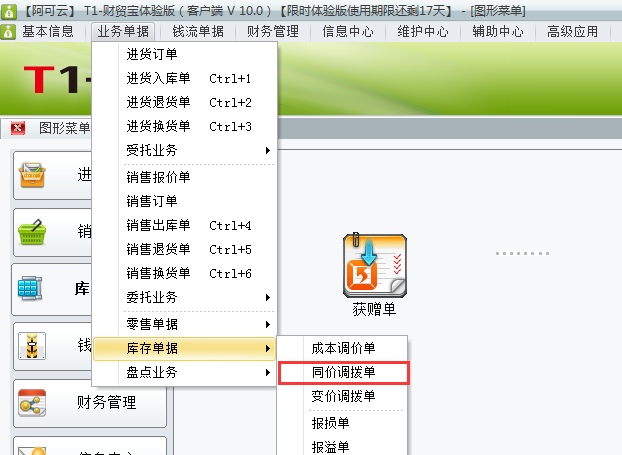Open the 财务管理 menu bar item
This screenshot has height=455, width=622.
click(273, 32)
